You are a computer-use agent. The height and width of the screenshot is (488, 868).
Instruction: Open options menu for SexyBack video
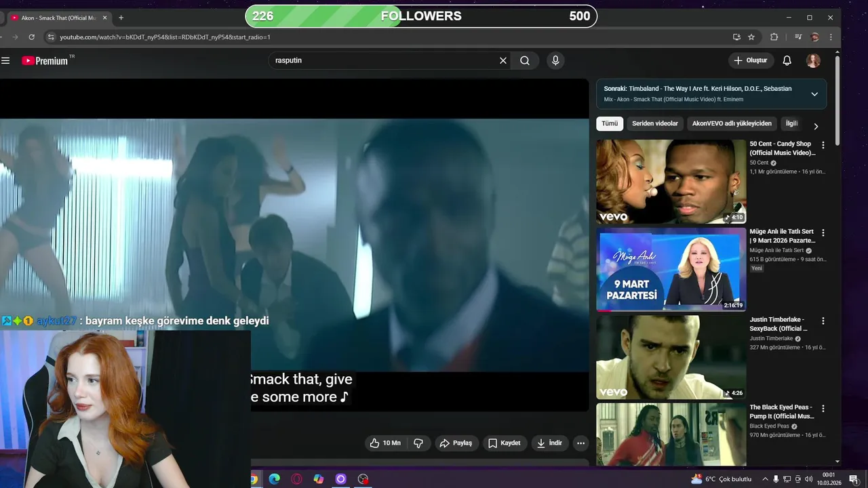click(x=823, y=321)
